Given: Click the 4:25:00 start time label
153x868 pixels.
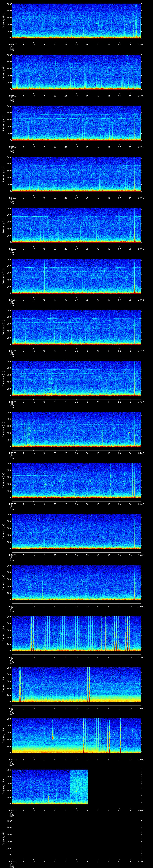Looking at the screenshot, I should tap(12, 96).
